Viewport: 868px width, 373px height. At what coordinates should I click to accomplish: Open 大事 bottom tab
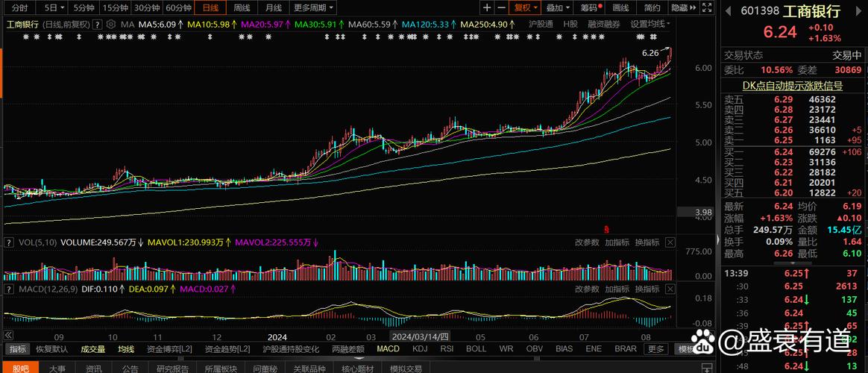[x=57, y=369]
